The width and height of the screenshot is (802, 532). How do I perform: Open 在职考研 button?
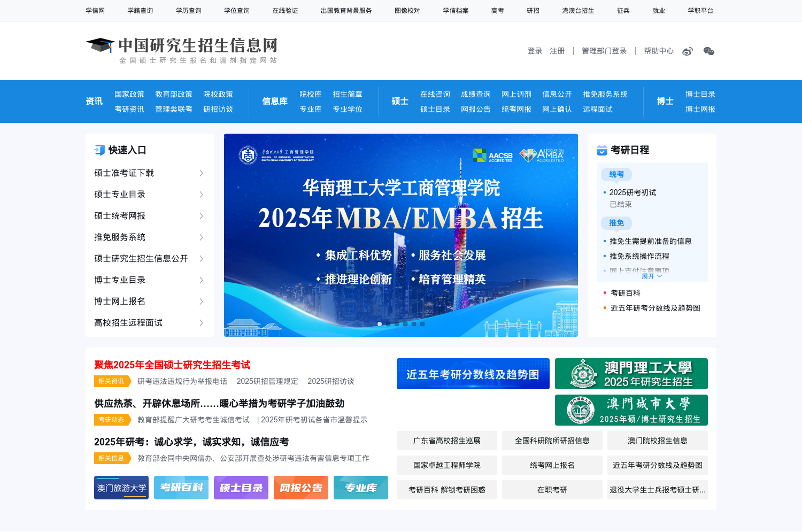[x=552, y=490]
